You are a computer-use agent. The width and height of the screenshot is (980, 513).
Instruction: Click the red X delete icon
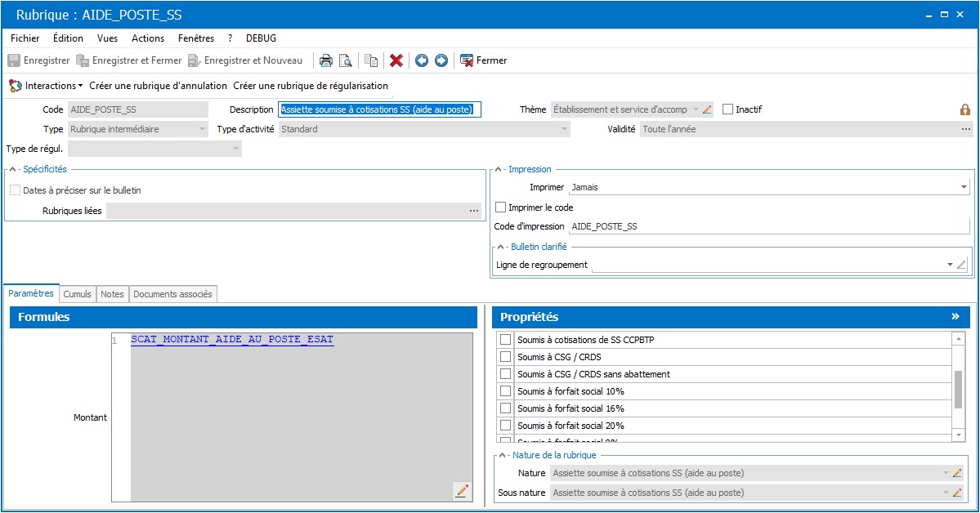coord(396,60)
